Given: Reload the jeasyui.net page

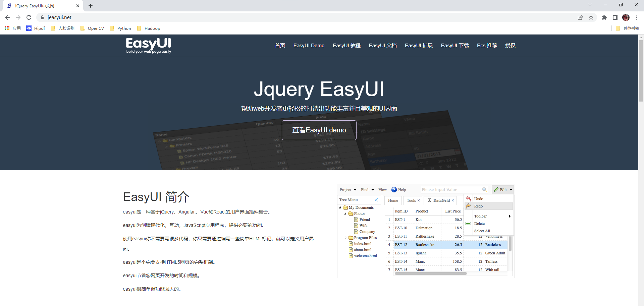Looking at the screenshot, I should click(x=29, y=17).
